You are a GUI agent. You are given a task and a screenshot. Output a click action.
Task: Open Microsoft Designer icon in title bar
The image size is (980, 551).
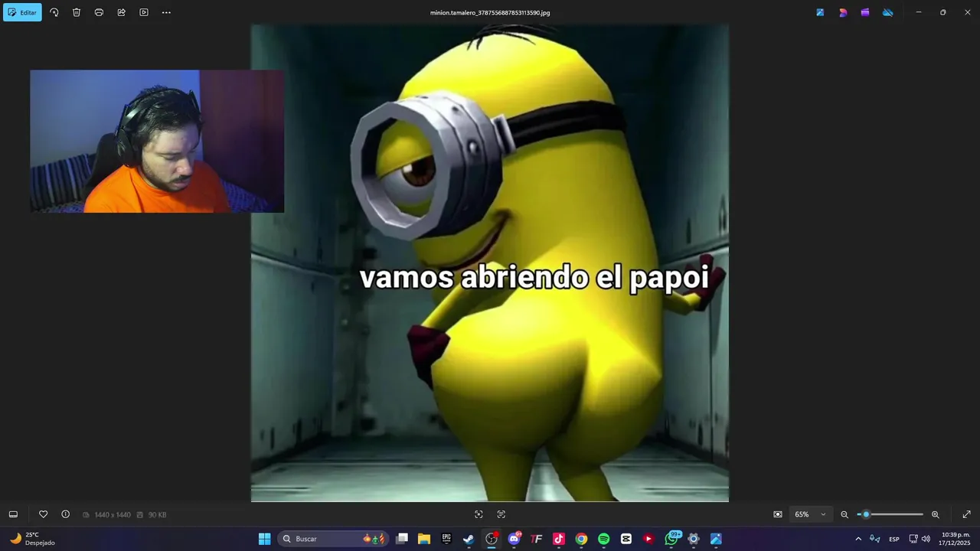(x=843, y=12)
